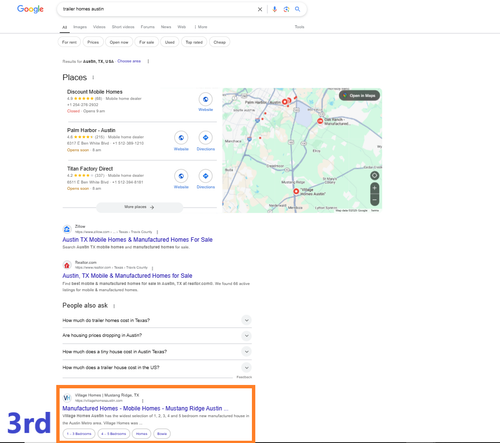
Task: Switch to the News tab
Action: coord(166,27)
